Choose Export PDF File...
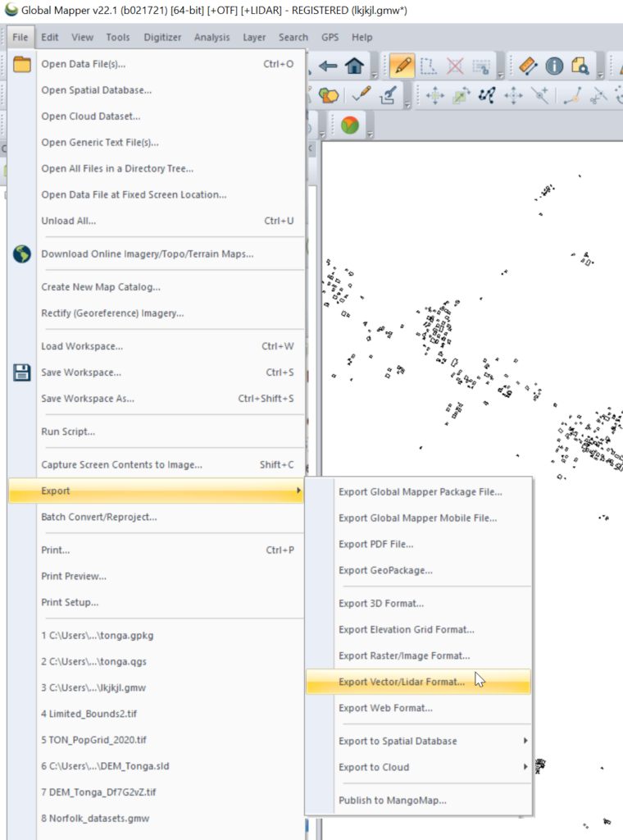This screenshot has height=840, width=623. 419,545
